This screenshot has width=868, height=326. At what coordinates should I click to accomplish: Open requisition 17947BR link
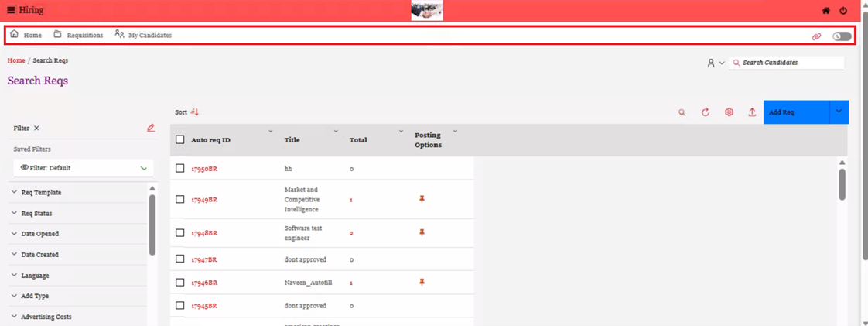coord(204,259)
